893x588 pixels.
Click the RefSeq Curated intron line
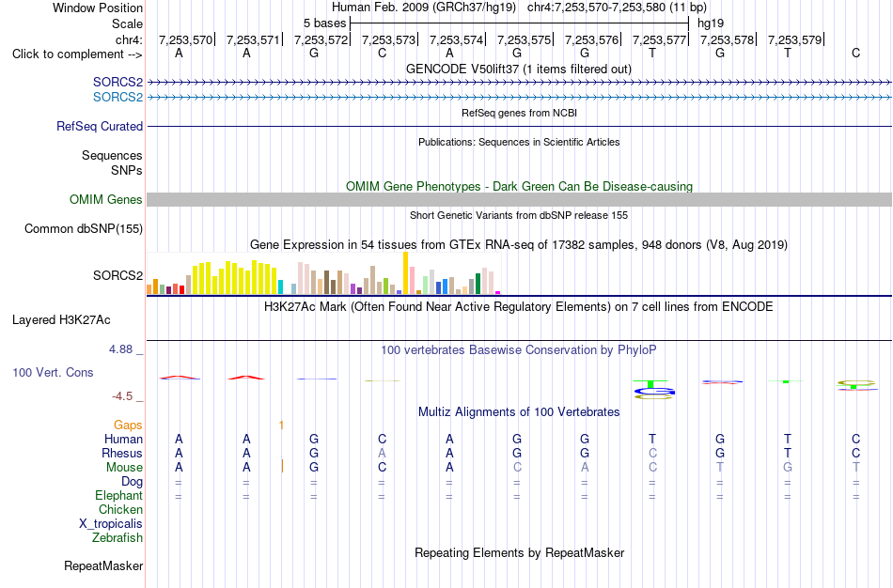pos(520,127)
